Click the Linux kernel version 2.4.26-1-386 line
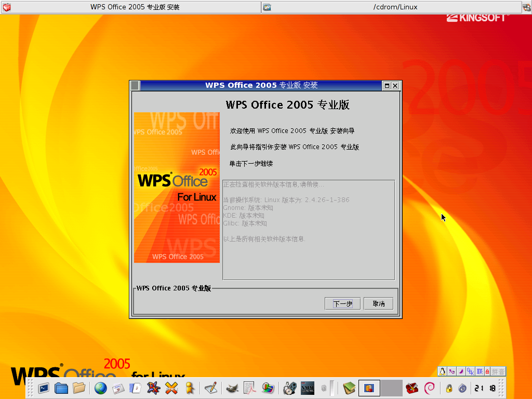 (286, 200)
